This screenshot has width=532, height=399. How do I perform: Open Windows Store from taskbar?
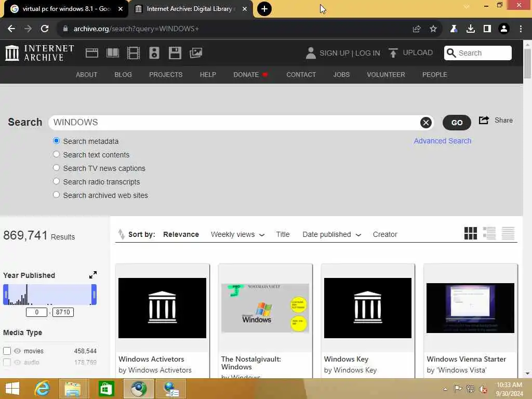(106, 389)
